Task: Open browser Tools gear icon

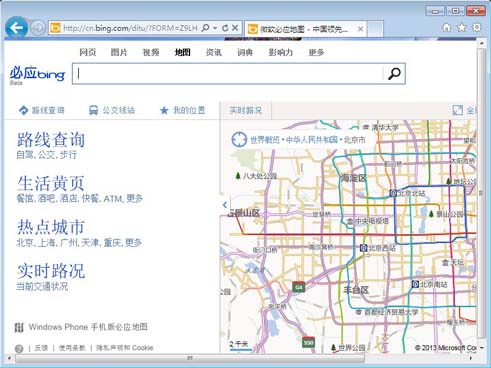Action: tap(477, 27)
